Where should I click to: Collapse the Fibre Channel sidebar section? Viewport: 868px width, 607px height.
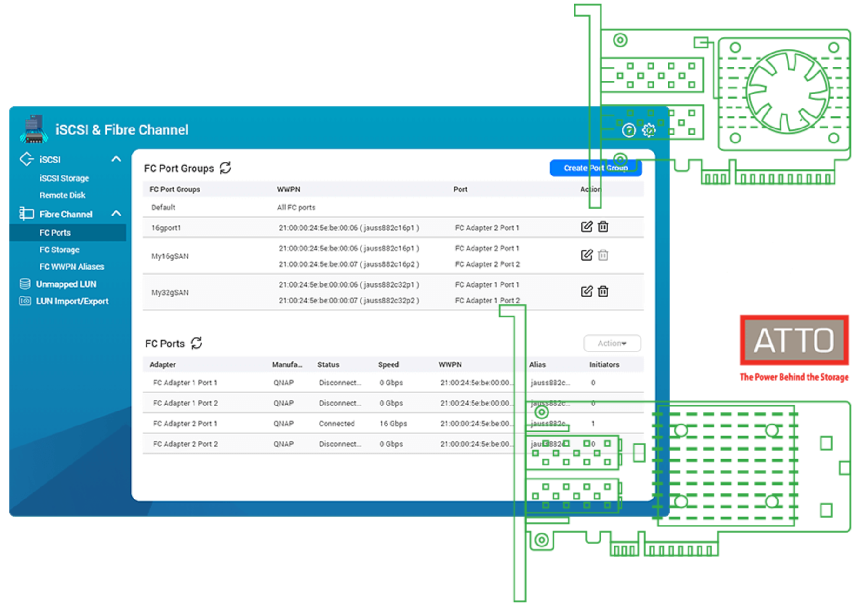116,214
